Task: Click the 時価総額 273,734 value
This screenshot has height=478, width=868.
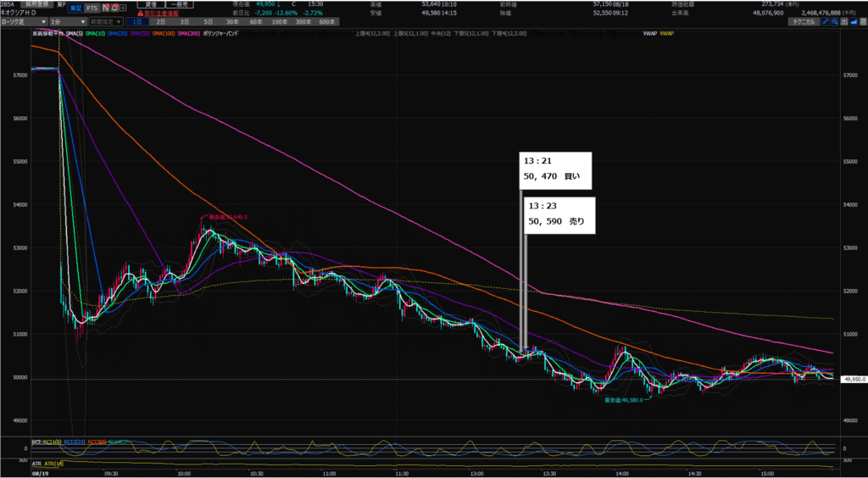Action: pyautogui.click(x=773, y=4)
